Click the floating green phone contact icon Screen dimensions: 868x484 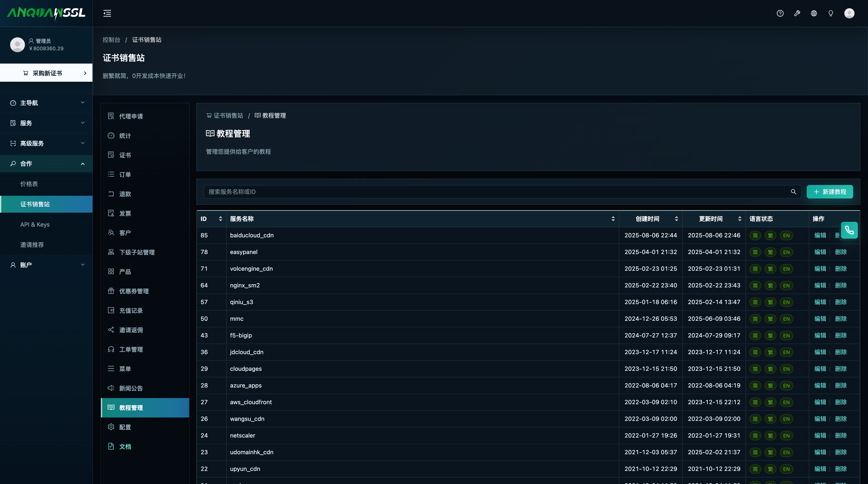[x=849, y=230]
